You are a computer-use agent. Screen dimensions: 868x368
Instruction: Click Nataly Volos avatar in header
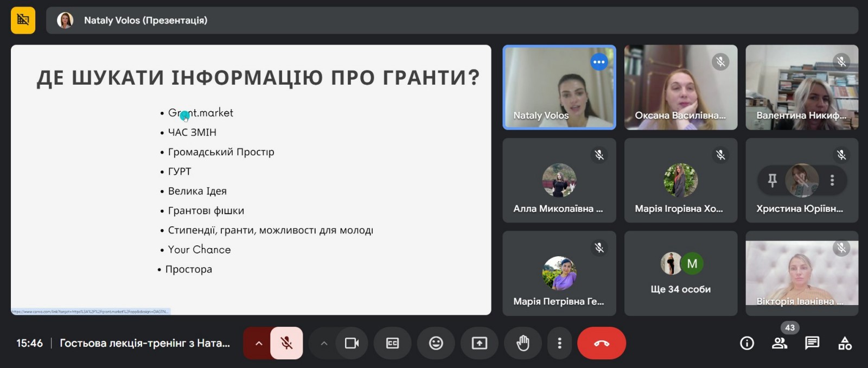65,20
